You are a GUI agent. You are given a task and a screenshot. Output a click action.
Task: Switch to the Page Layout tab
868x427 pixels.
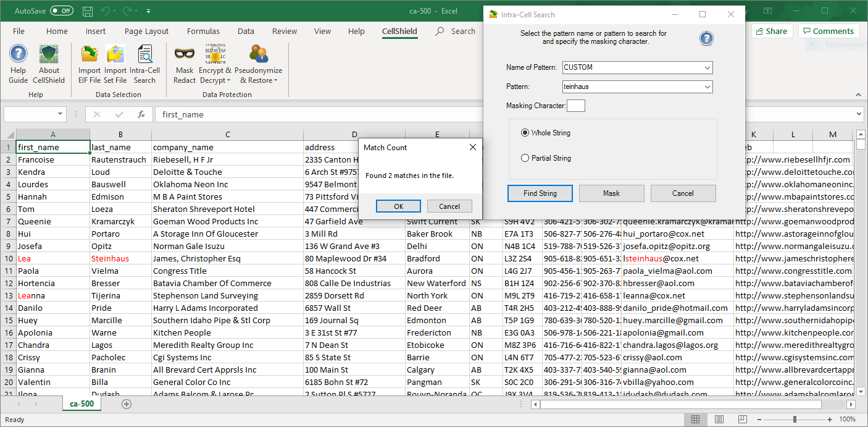[146, 32]
